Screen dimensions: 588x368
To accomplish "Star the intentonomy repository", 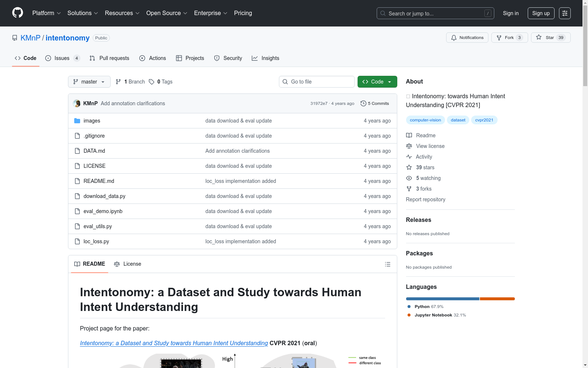I will click(551, 38).
